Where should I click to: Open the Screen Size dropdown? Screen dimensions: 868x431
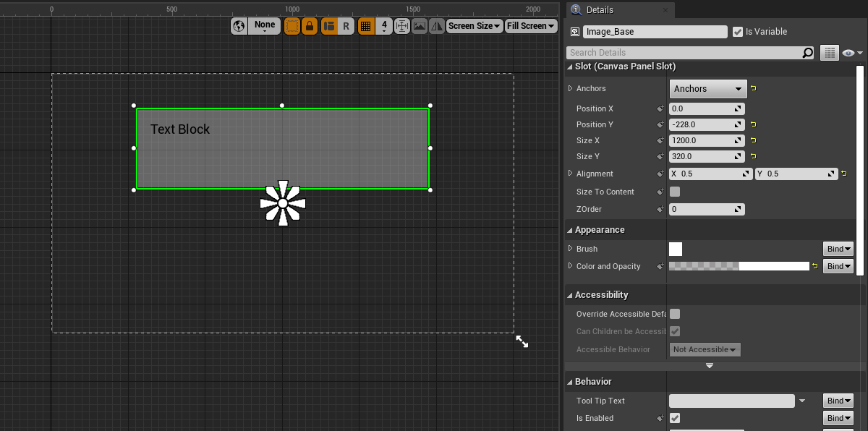[475, 26]
